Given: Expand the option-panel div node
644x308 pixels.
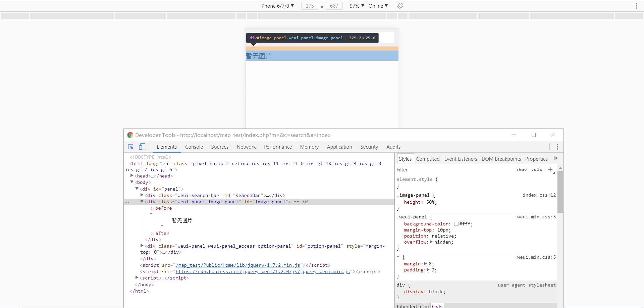Looking at the screenshot, I should coord(142,246).
